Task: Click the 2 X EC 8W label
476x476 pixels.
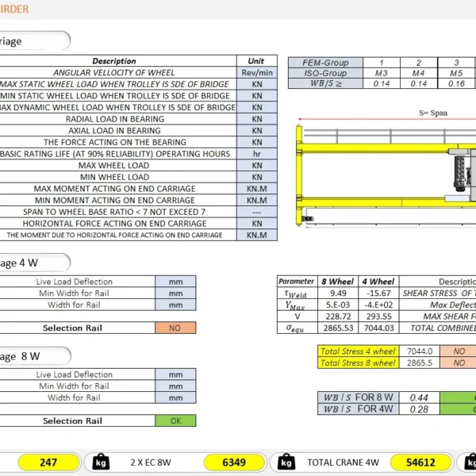Action: point(151,463)
